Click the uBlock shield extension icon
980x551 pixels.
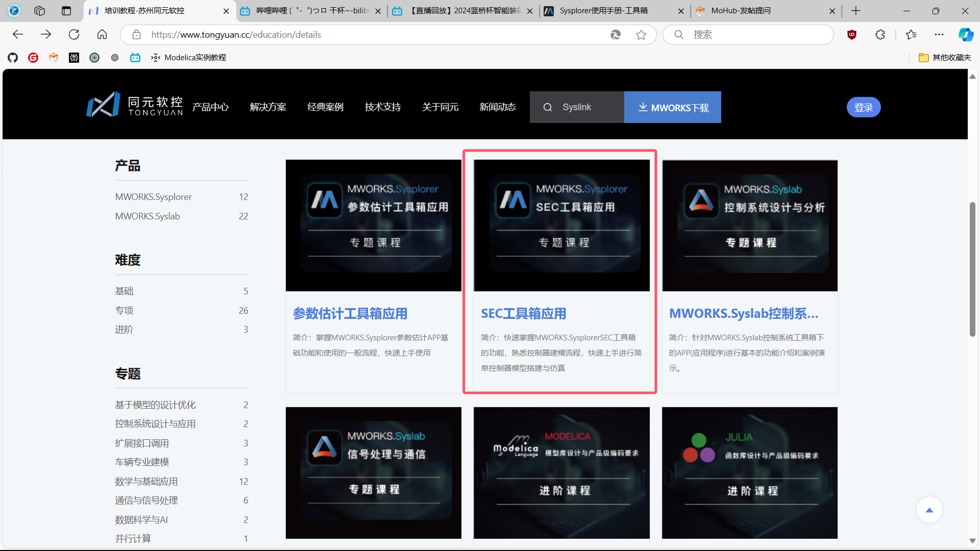click(x=851, y=34)
